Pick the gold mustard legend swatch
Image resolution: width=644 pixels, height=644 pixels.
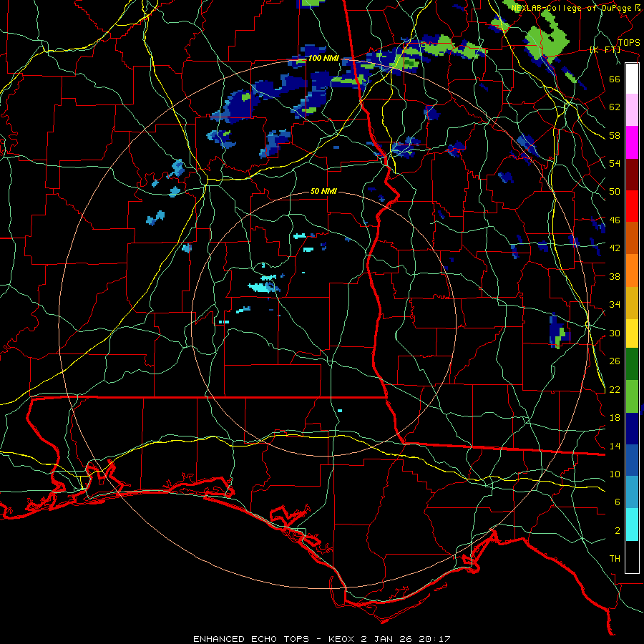tap(632, 303)
